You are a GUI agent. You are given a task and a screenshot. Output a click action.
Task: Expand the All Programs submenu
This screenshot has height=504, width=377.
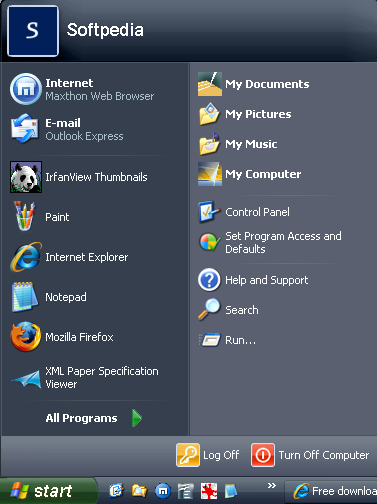coord(95,418)
